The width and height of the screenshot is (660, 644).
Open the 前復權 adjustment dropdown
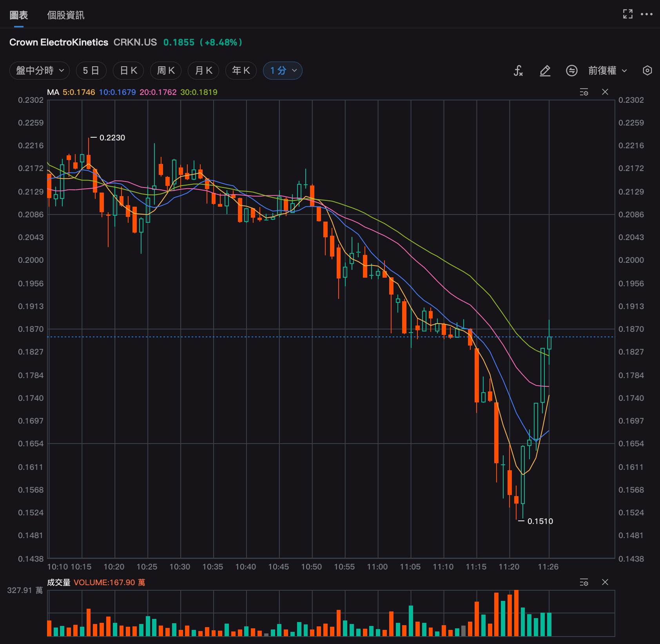(x=608, y=71)
